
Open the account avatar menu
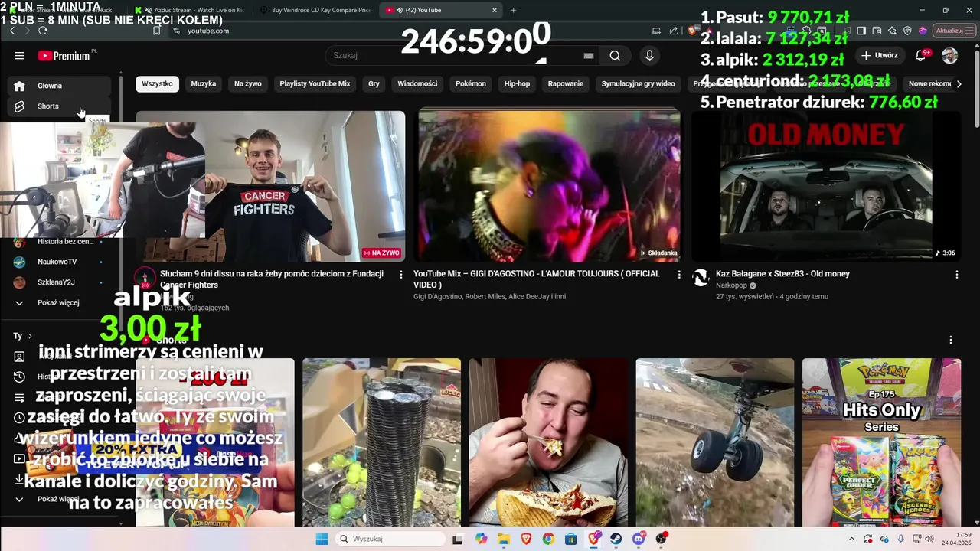(x=949, y=55)
